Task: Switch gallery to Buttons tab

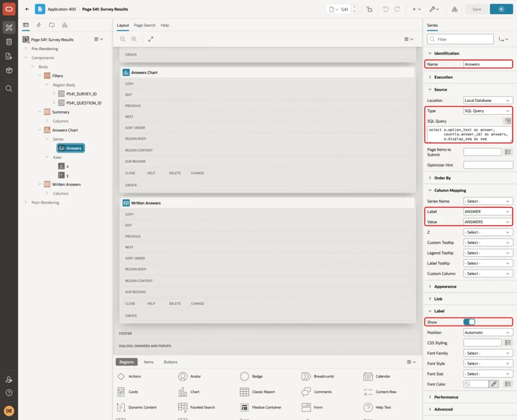Action: coord(171,362)
